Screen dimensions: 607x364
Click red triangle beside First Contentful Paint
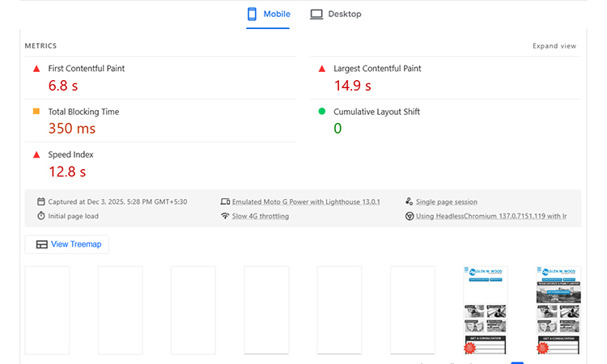pos(36,69)
